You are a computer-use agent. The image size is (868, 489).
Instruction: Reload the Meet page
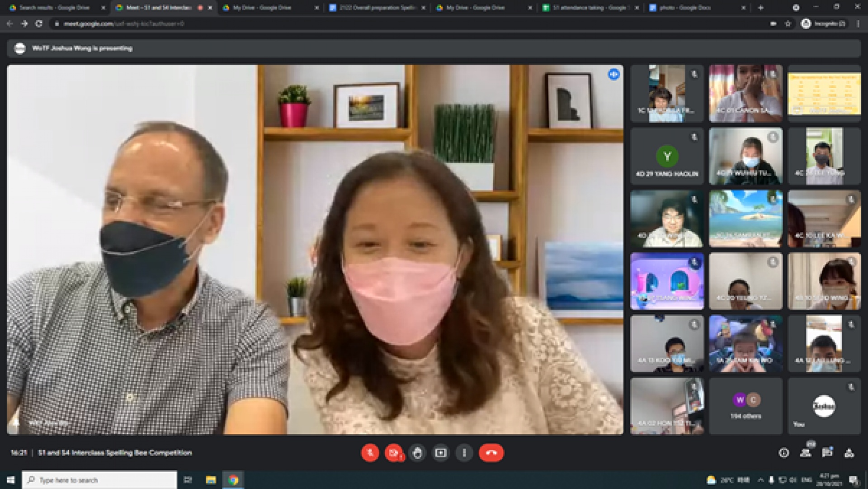[39, 24]
